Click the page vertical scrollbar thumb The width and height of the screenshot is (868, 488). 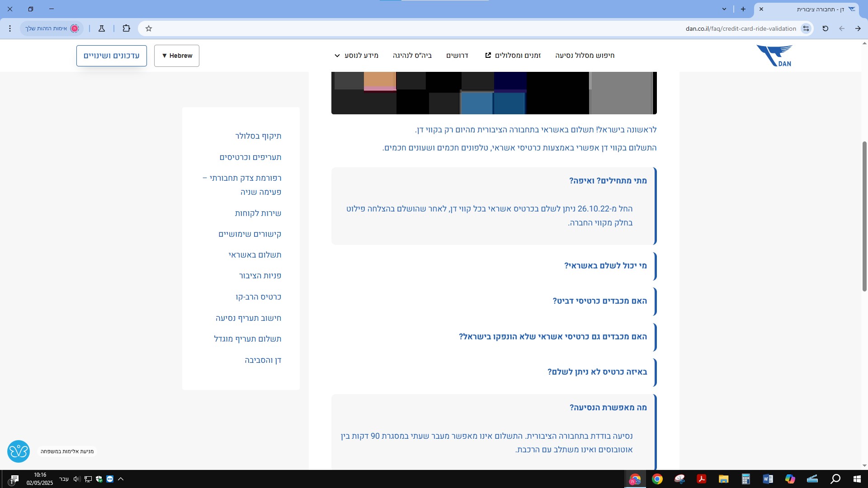pyautogui.click(x=864, y=217)
